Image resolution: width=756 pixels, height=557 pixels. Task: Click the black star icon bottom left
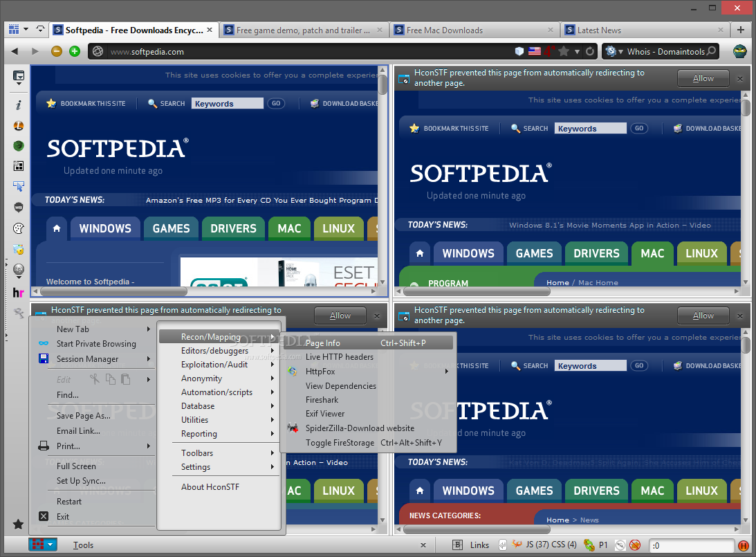tap(18, 524)
